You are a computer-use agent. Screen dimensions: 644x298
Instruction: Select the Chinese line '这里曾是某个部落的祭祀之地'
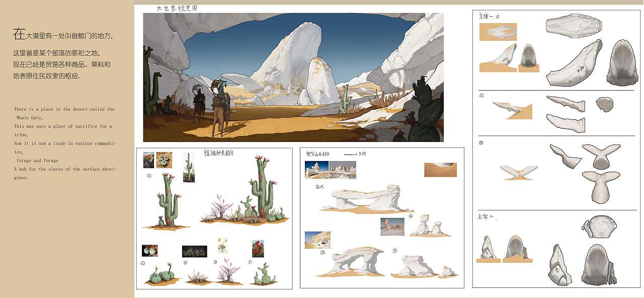(x=56, y=53)
